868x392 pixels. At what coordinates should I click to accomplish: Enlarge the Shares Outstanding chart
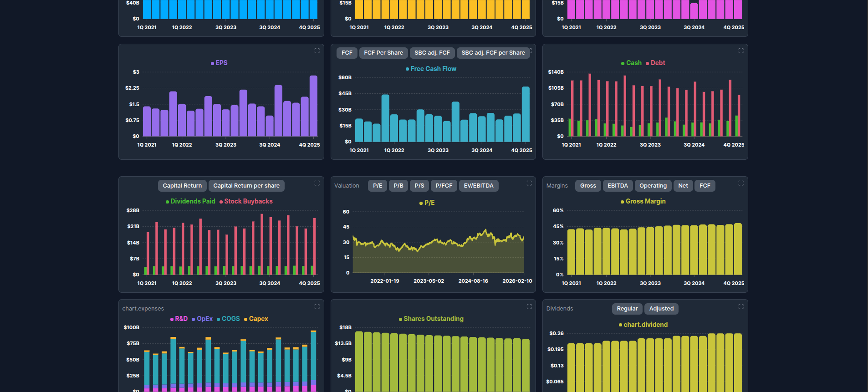coord(529,306)
